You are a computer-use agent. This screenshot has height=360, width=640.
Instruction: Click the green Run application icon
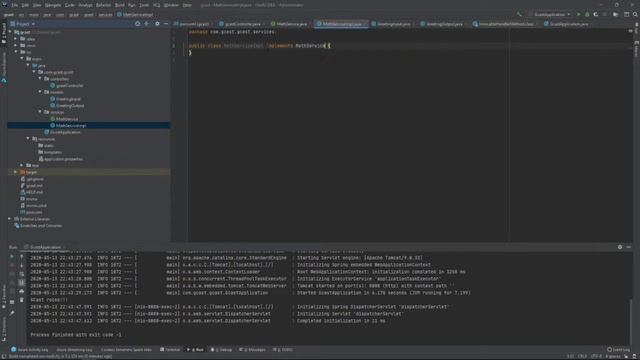pyautogui.click(x=578, y=14)
